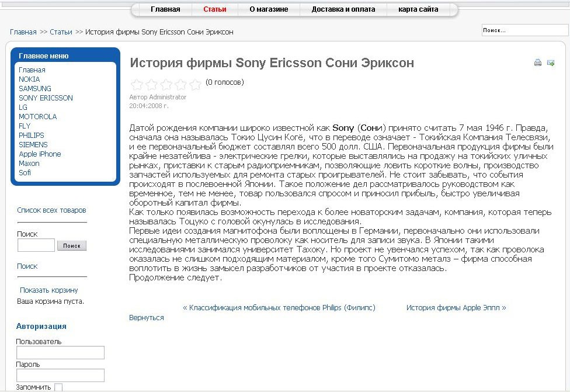Select Apple iPhone in the main menu
The height and width of the screenshot is (392, 570).
pos(40,154)
